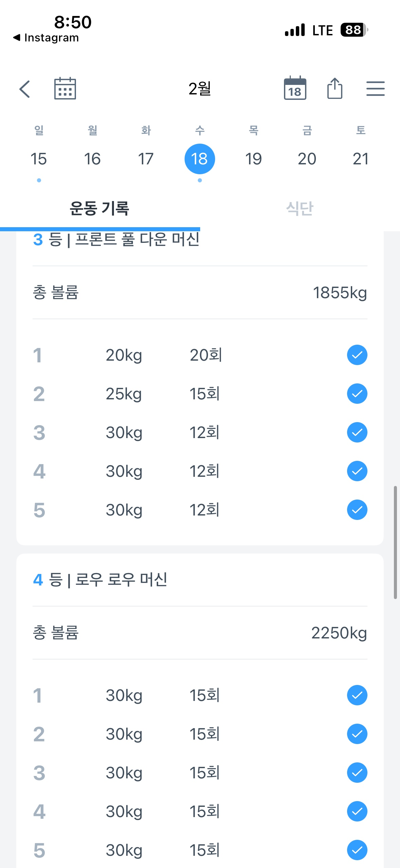This screenshot has height=868, width=400.
Task: Switch to the 운동 기록 tab
Action: coord(99,208)
